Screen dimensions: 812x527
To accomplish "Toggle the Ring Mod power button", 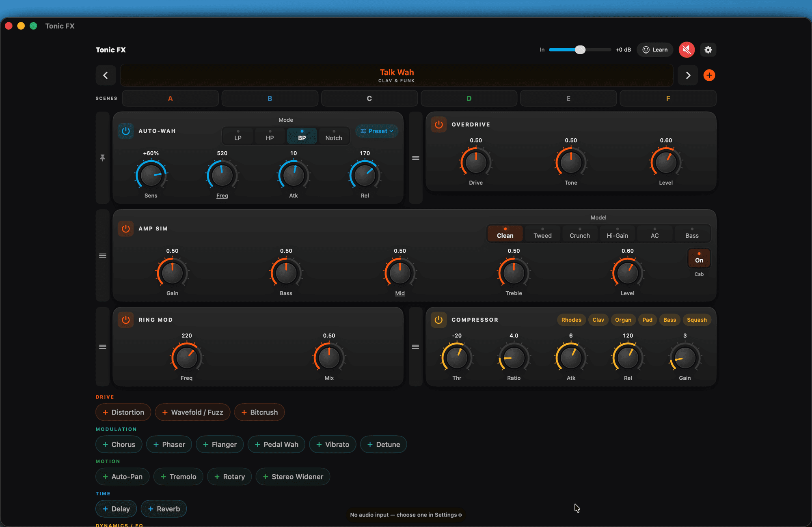I will 126,320.
